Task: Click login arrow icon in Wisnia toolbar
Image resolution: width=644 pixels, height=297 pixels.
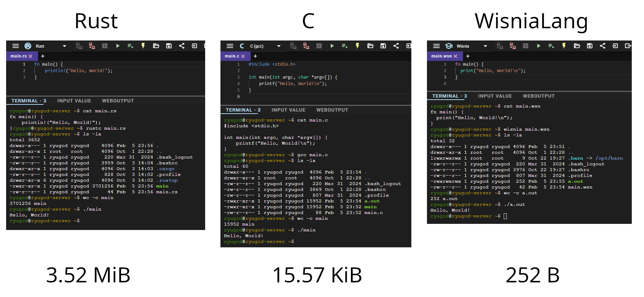Action: click(x=615, y=46)
